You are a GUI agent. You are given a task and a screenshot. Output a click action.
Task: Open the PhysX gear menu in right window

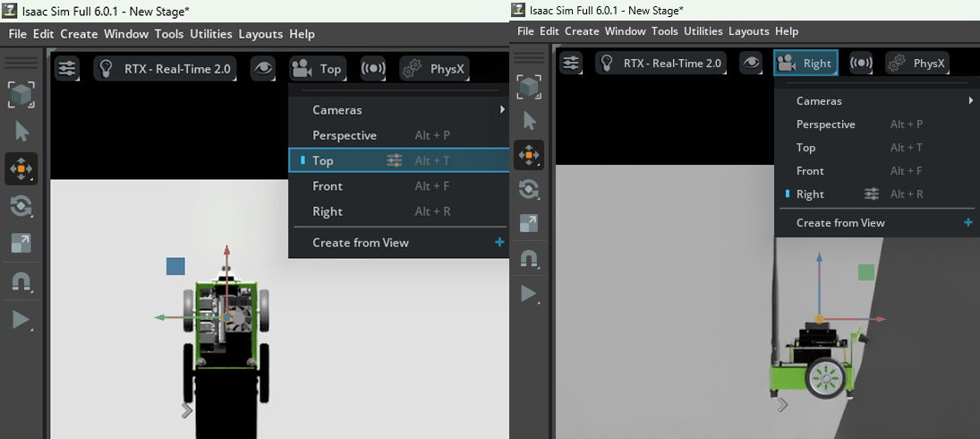[917, 63]
